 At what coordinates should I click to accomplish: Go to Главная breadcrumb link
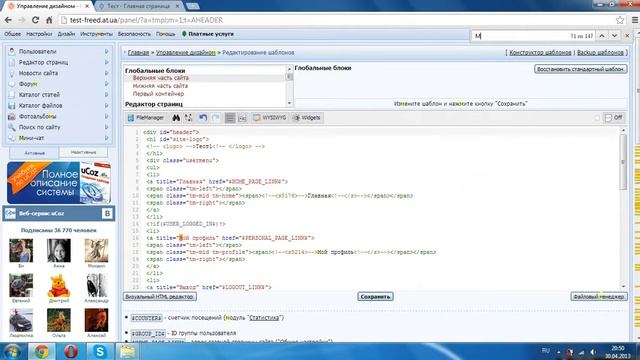pos(138,52)
